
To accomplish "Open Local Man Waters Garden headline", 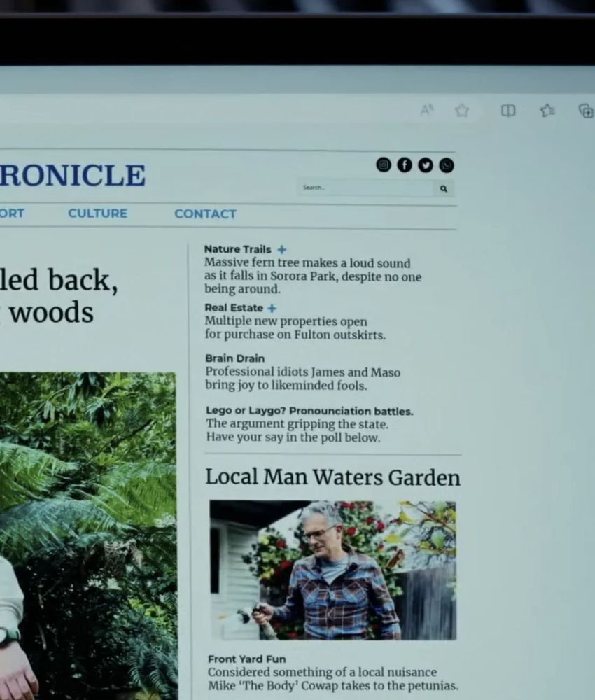I will (x=332, y=477).
